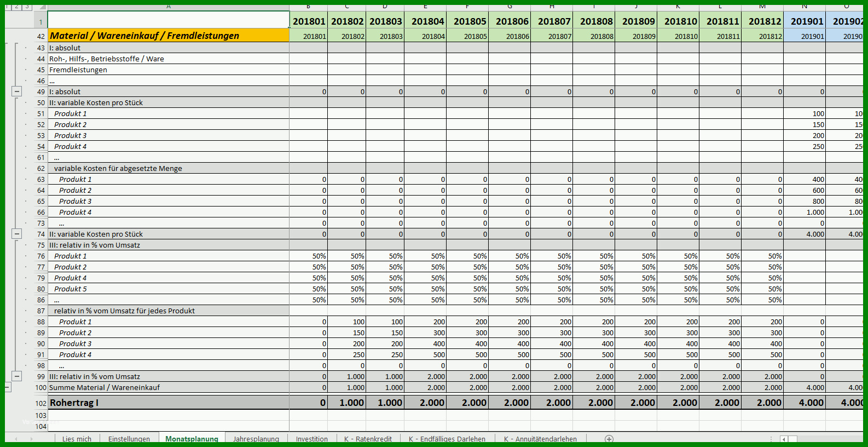Click I: absolut in row 49
Screen dimensions: 868x447
tap(169, 91)
